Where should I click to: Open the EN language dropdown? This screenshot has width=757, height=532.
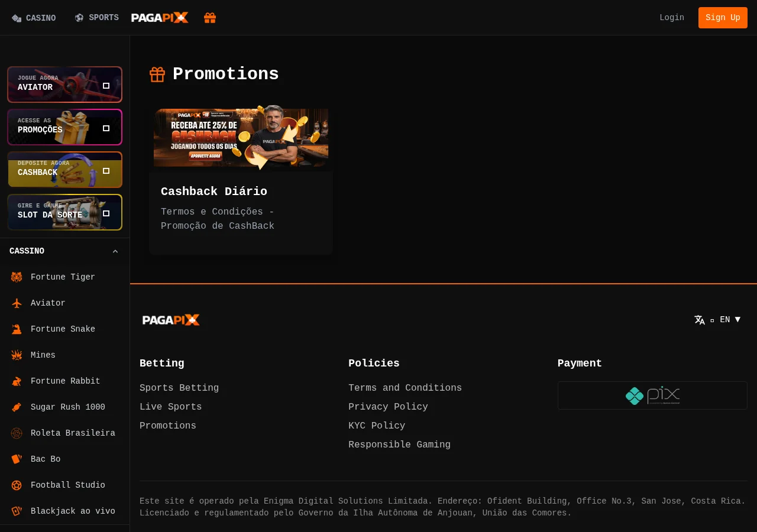point(730,320)
